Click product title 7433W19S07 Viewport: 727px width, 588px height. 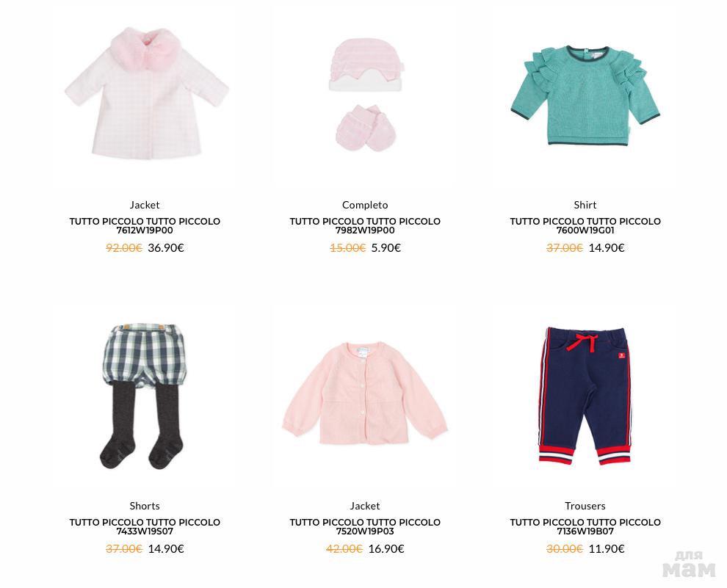point(145,527)
